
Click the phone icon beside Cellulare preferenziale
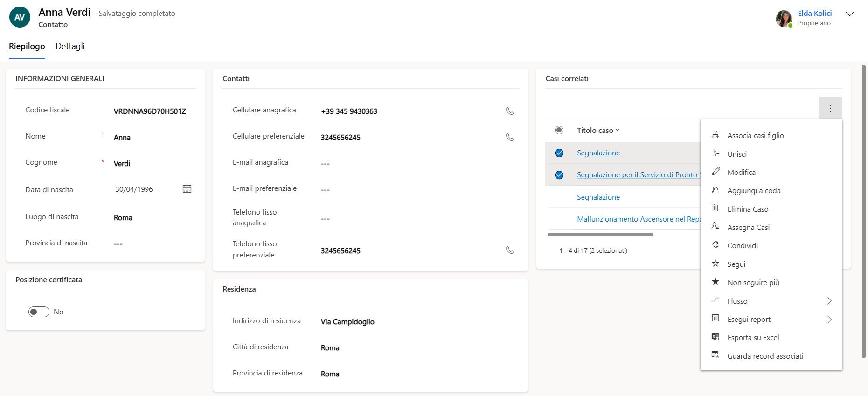(510, 137)
